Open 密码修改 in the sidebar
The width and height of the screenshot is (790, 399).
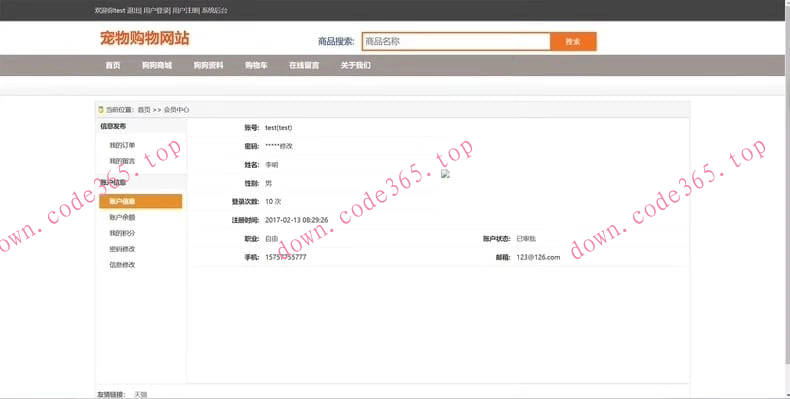[122, 249]
